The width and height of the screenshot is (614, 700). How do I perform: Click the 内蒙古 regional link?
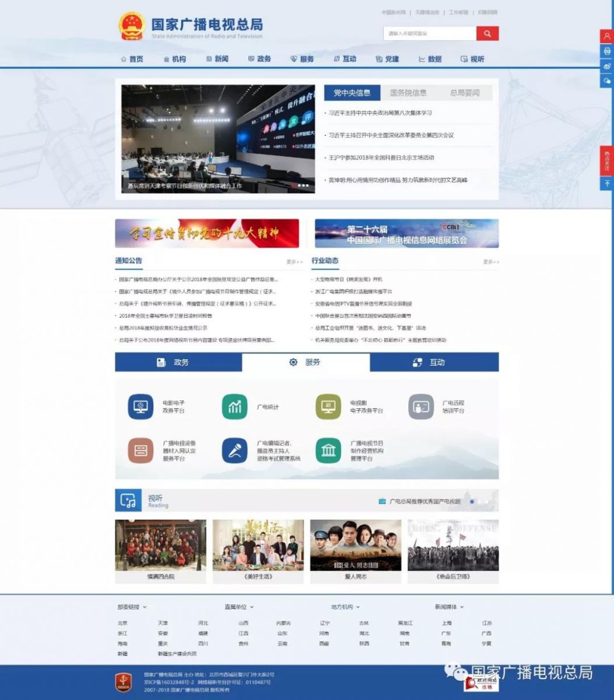pyautogui.click(x=283, y=623)
